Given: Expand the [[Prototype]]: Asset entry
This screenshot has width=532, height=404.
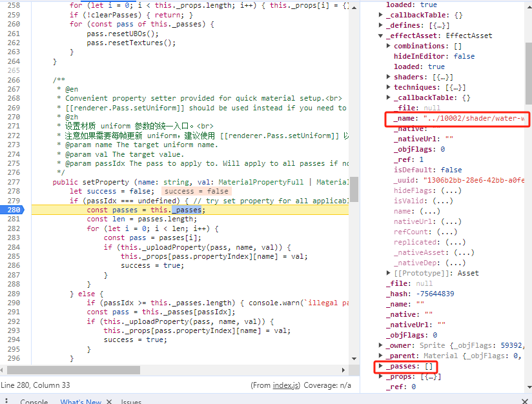Looking at the screenshot, I should (389, 273).
